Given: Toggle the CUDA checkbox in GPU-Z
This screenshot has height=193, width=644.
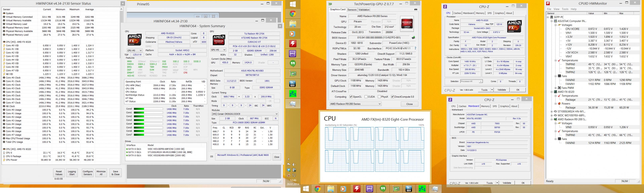Looking at the screenshot, I should coord(366,97).
